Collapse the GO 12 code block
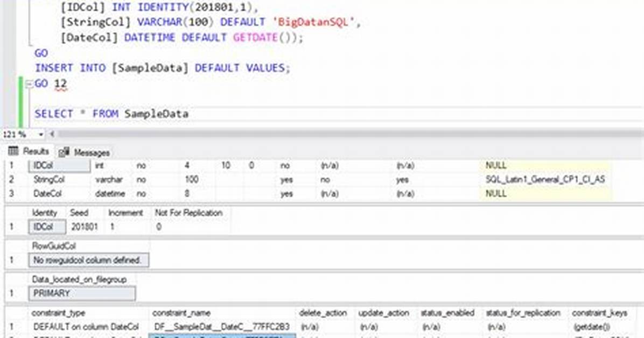The height and width of the screenshot is (338, 644). coord(29,84)
